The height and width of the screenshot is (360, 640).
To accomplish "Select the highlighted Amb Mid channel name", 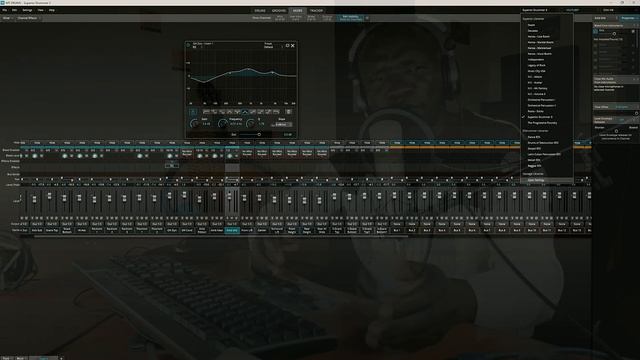I will [232, 231].
